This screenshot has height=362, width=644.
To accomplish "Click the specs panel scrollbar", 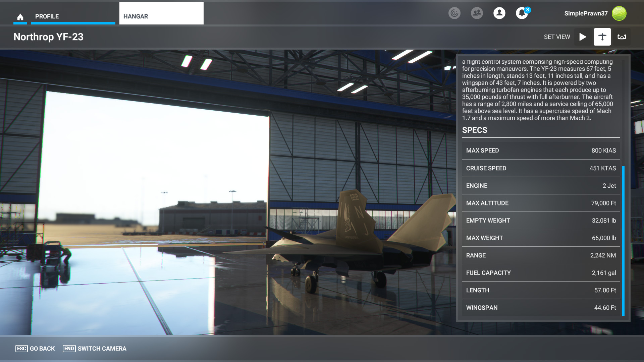I will coord(623,241).
